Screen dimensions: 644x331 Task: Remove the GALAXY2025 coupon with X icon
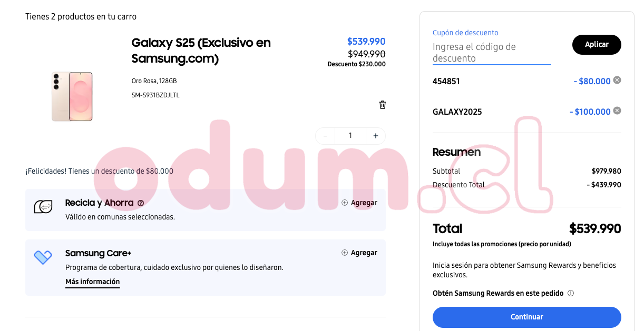617,111
